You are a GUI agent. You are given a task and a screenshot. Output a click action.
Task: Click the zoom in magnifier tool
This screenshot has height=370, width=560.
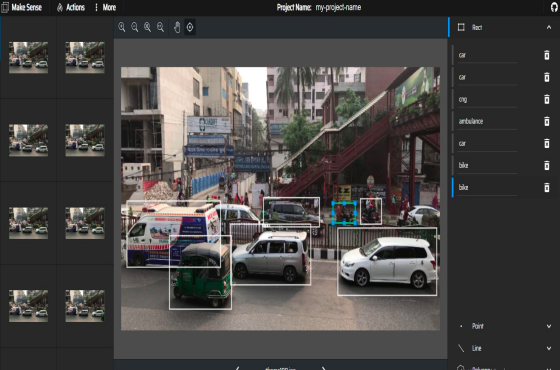click(122, 27)
